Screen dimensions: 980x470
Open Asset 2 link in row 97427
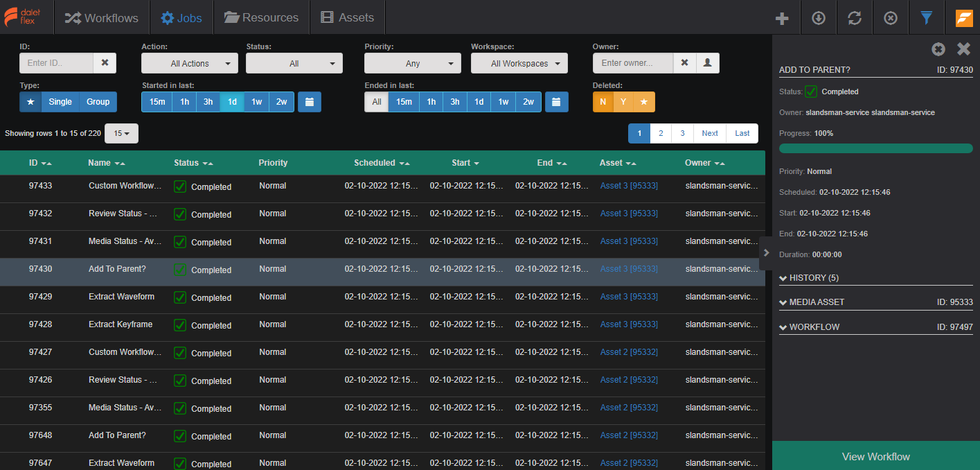coord(629,352)
